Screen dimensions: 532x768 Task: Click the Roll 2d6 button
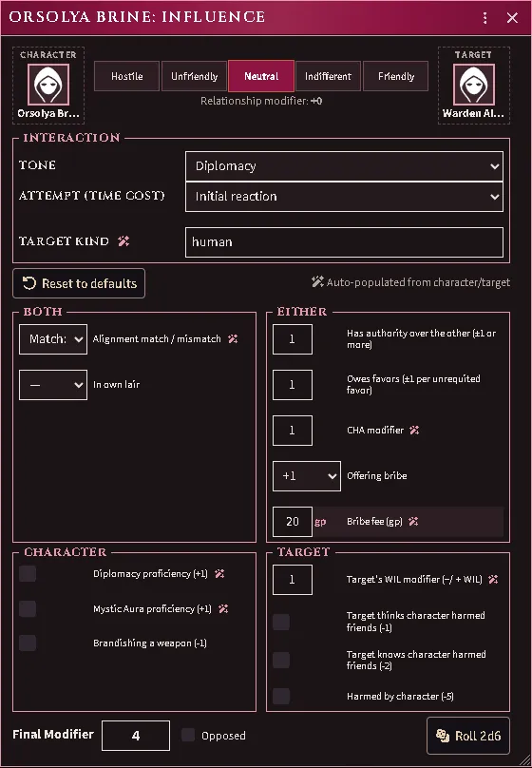point(468,736)
